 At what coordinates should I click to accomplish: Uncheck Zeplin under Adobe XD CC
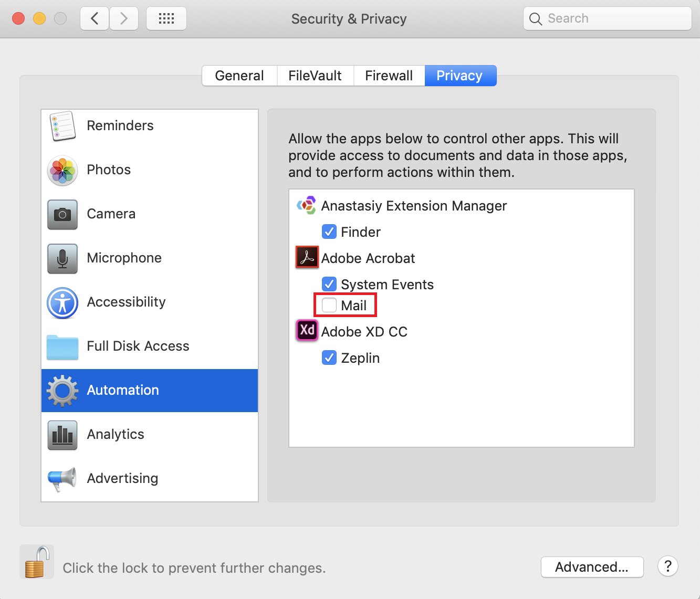[329, 358]
